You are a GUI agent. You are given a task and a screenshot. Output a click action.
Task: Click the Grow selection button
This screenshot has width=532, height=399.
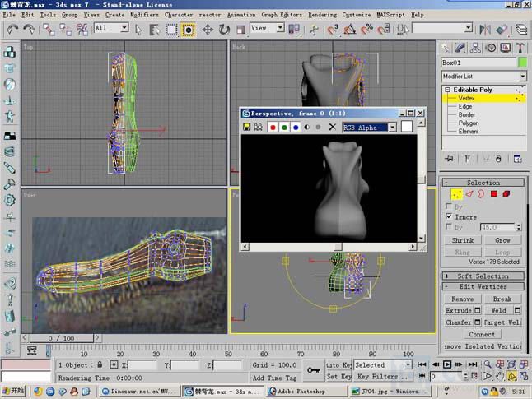[502, 240]
